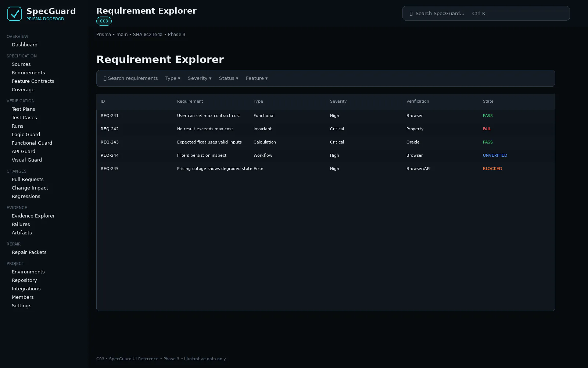The width and height of the screenshot is (588, 368).
Task: Go to the Test Cases page
Action: (x=24, y=117)
